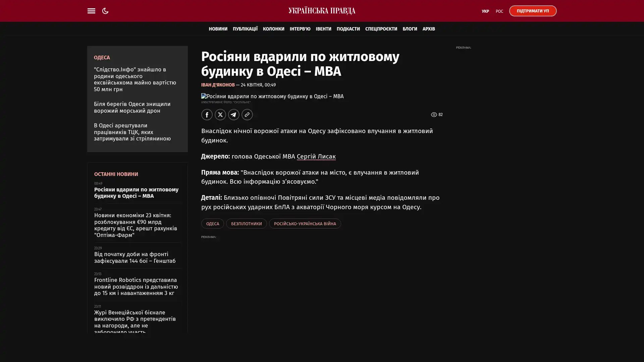
Task: Go to the АРХІВ section
Action: click(x=428, y=29)
